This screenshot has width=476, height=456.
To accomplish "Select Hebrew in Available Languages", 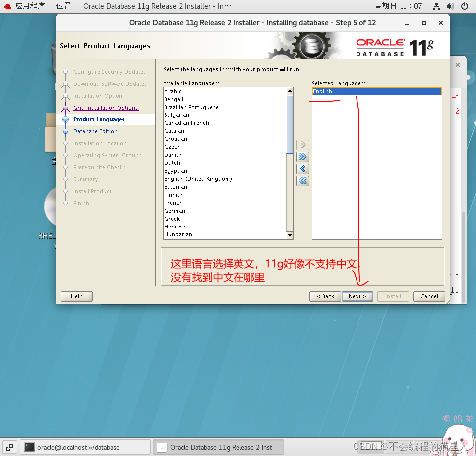I will tap(225, 227).
